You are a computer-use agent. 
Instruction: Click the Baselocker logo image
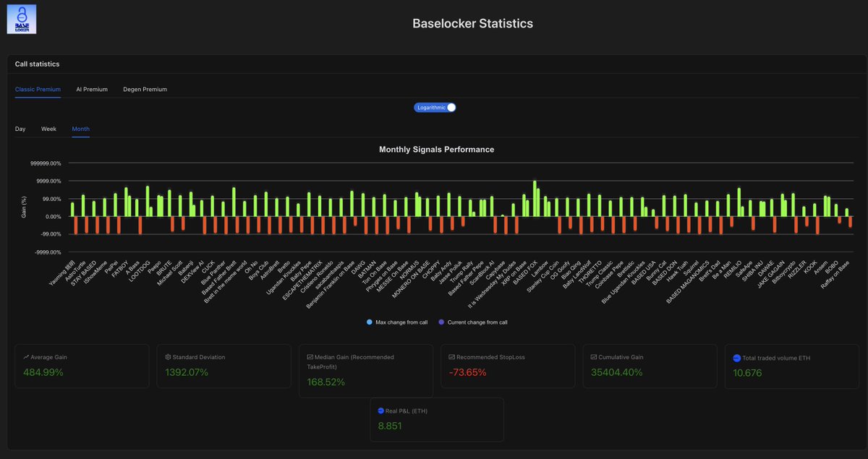click(22, 19)
